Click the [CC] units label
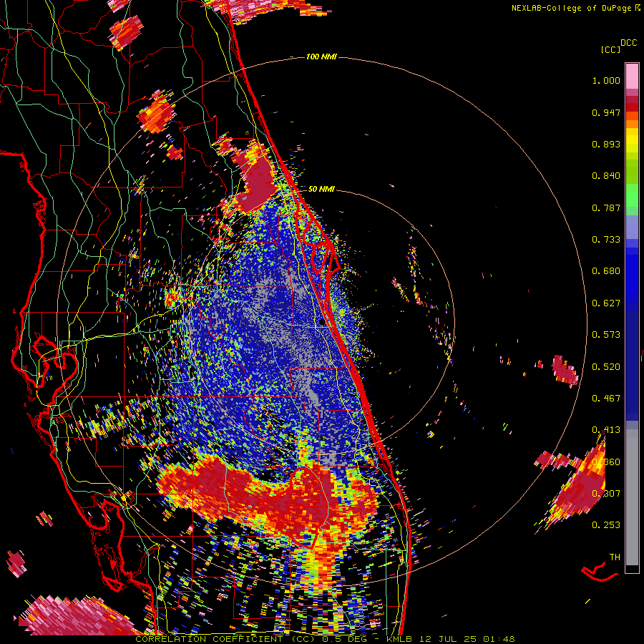 click(x=610, y=49)
